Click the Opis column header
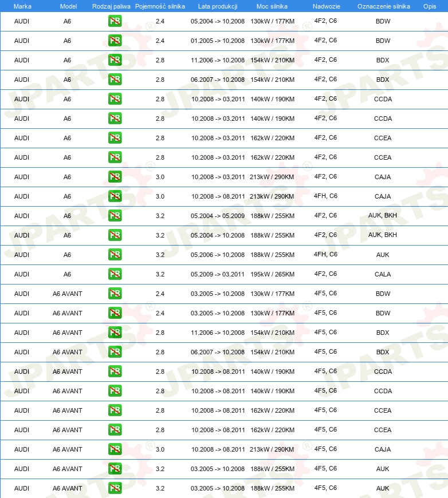448x498 pixels. (x=430, y=6)
